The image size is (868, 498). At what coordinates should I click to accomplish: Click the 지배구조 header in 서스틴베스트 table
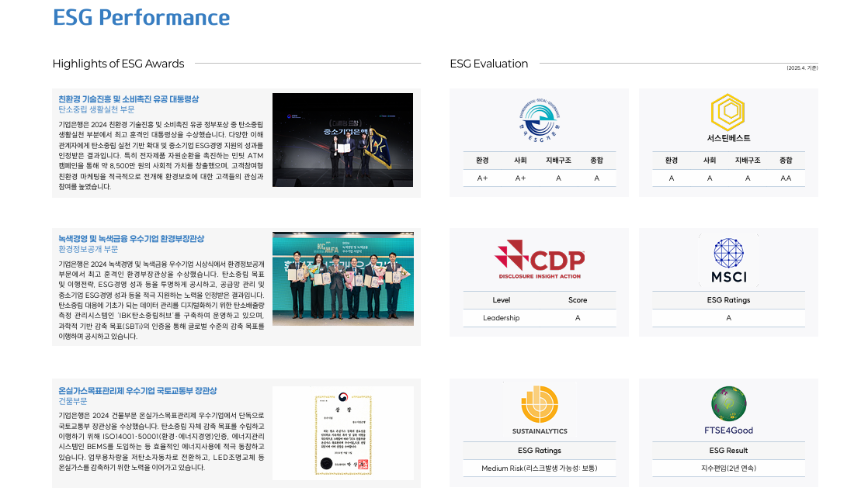pos(748,161)
